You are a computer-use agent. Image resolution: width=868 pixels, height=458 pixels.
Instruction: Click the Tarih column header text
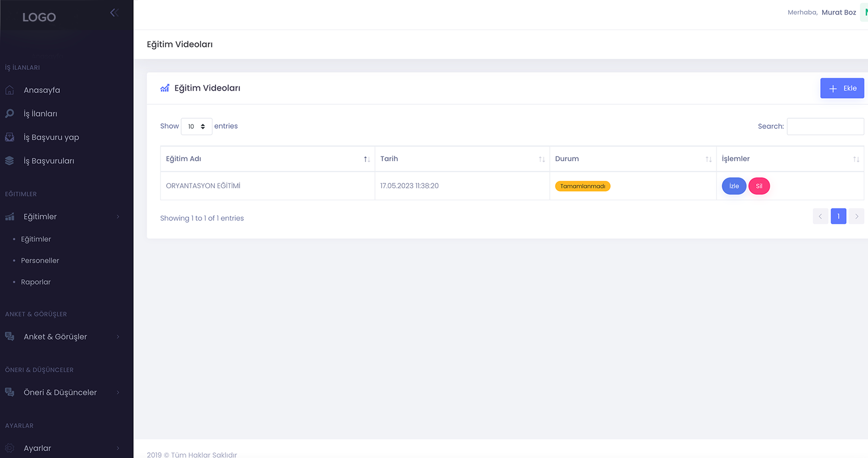(x=389, y=159)
